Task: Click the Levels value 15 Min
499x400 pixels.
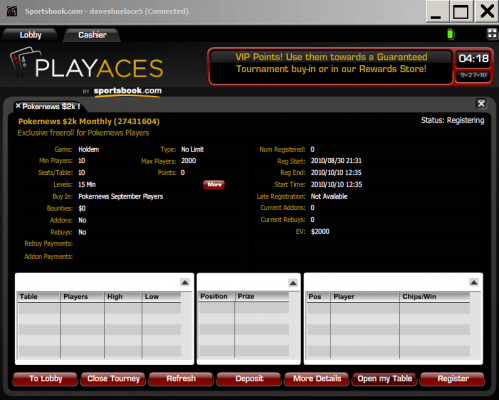Action: tap(87, 185)
